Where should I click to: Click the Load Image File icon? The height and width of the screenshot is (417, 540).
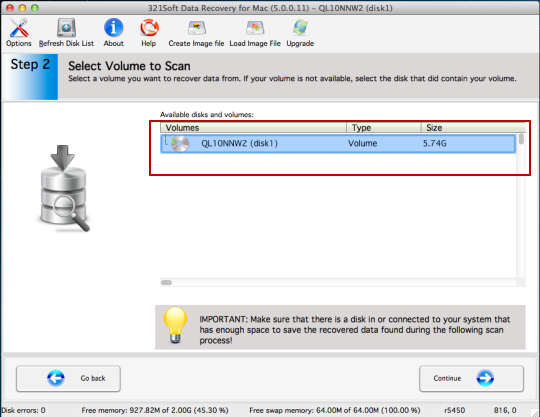(255, 28)
